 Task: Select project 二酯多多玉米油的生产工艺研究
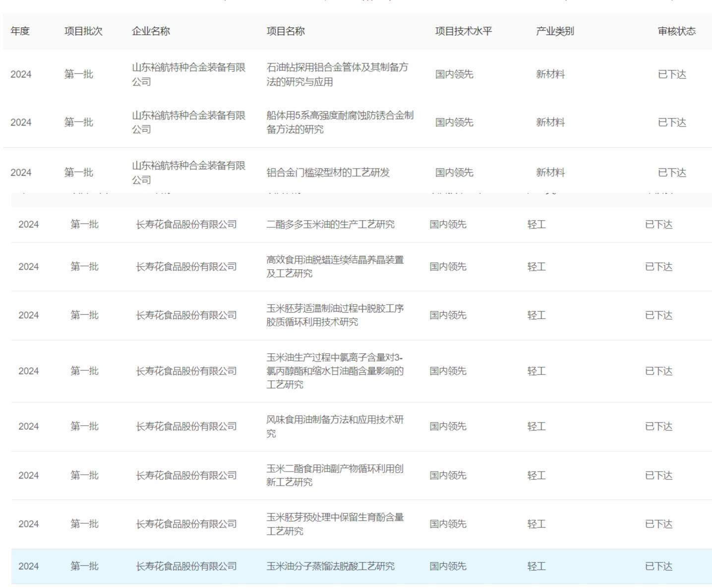330,225
